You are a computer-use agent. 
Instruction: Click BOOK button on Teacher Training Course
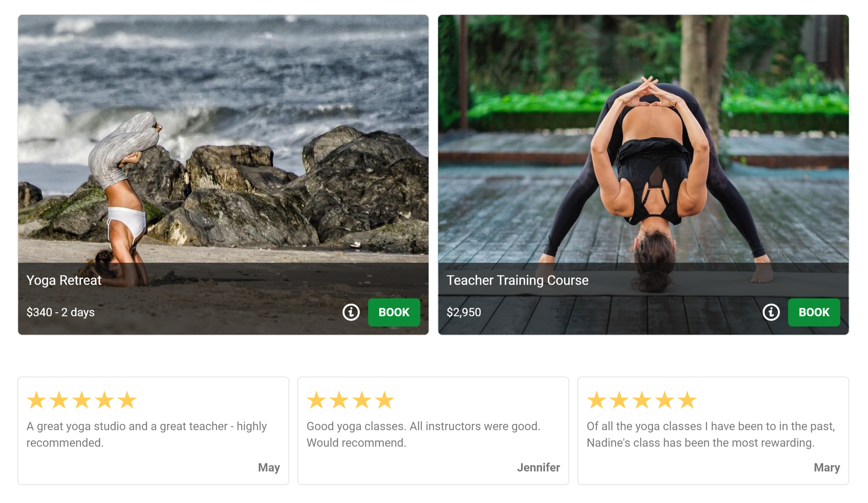point(814,312)
